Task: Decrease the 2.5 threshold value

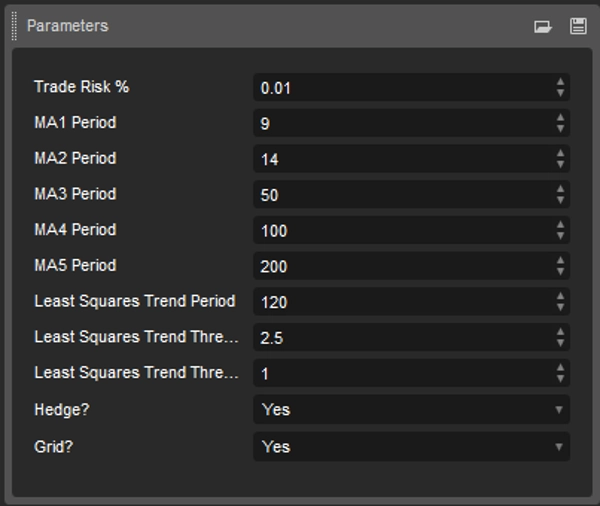Action: tap(560, 343)
